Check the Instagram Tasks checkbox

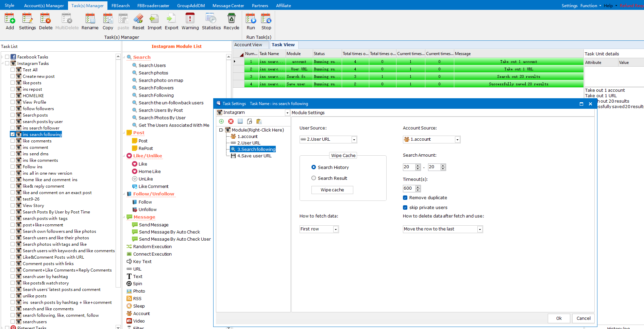tap(7, 63)
